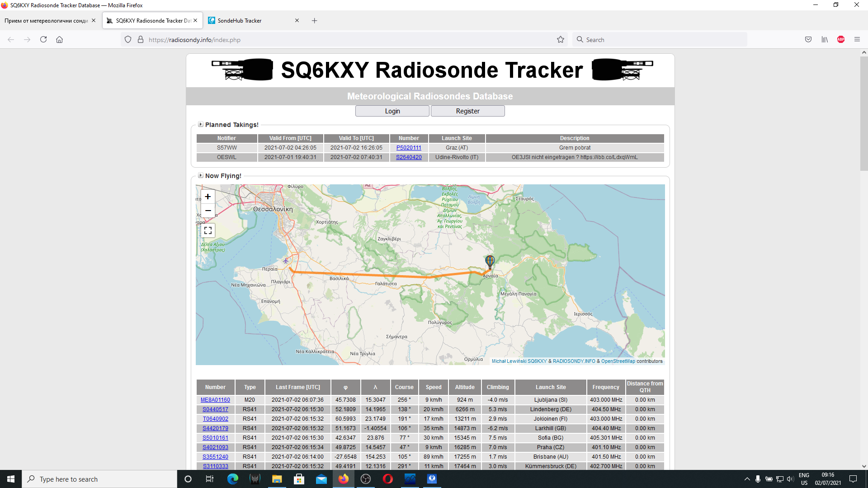
Task: Open the Firefox Library icon
Action: point(825,39)
